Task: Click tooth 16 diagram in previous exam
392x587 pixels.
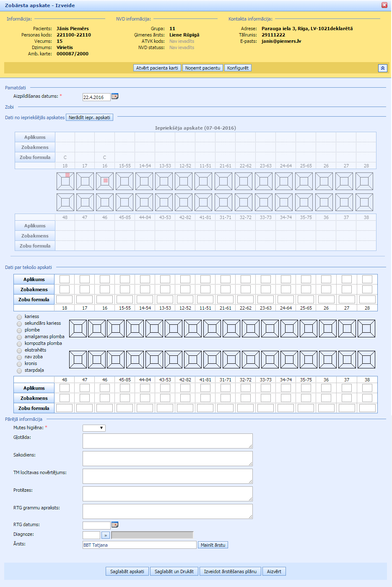Action: (105, 181)
